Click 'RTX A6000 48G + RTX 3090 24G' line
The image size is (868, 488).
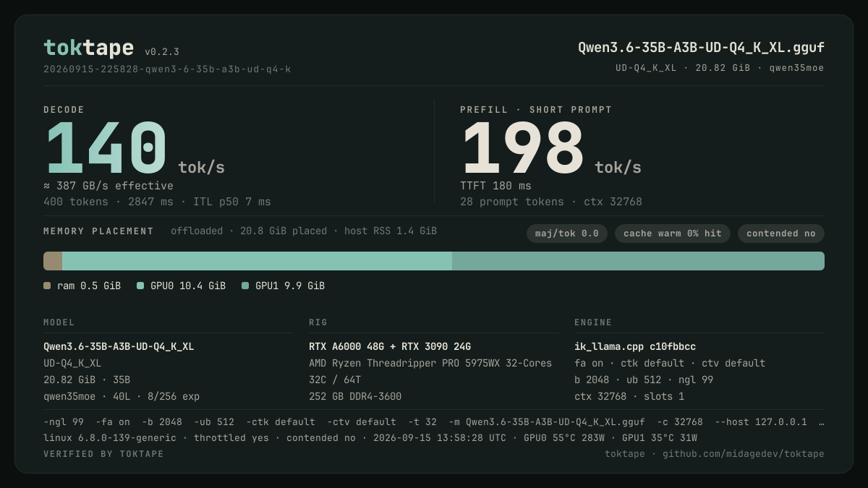pyautogui.click(x=390, y=347)
